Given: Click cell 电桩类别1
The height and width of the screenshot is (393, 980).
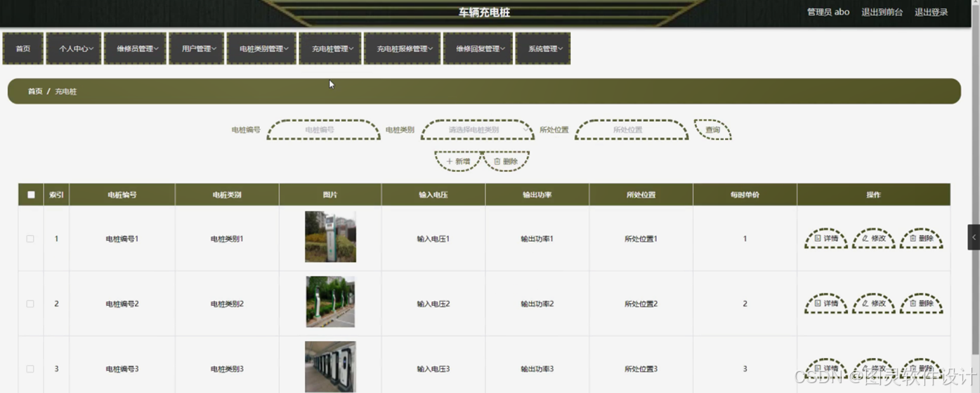Looking at the screenshot, I should [x=227, y=239].
